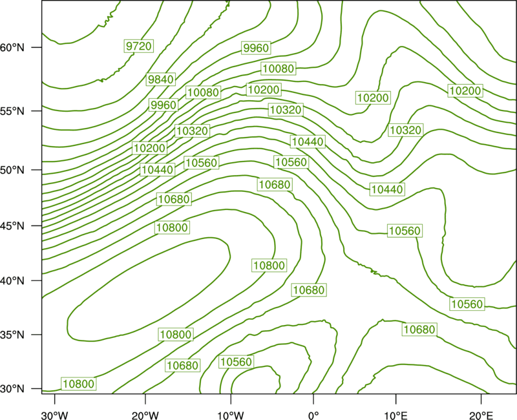517x420 pixels.
Task: Select the lowest 10560 contour label
Action: tap(236, 362)
